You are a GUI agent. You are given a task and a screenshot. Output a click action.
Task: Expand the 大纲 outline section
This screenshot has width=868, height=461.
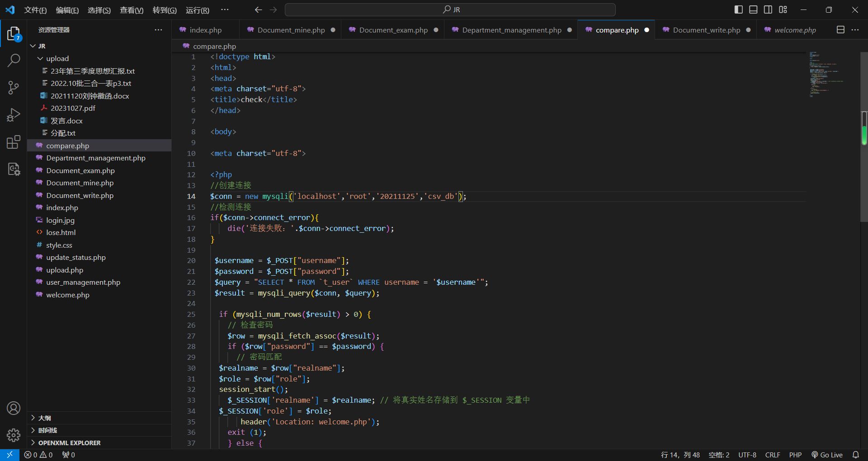44,418
